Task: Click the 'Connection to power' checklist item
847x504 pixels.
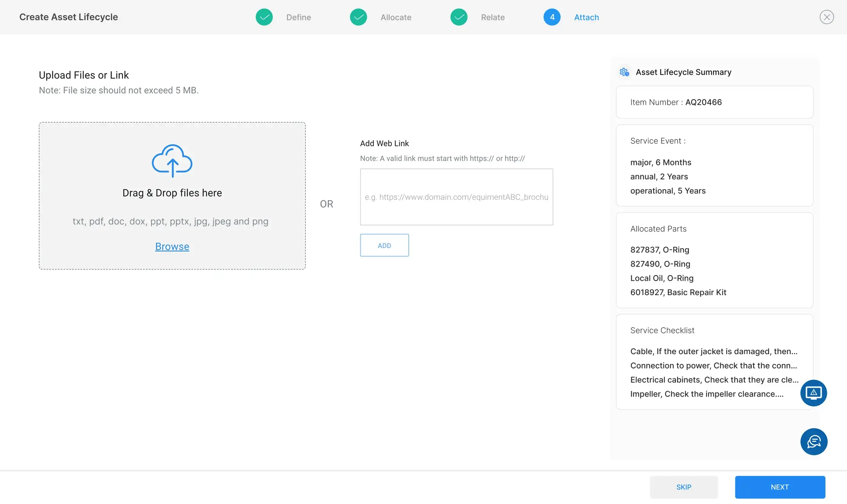Action: coord(714,366)
